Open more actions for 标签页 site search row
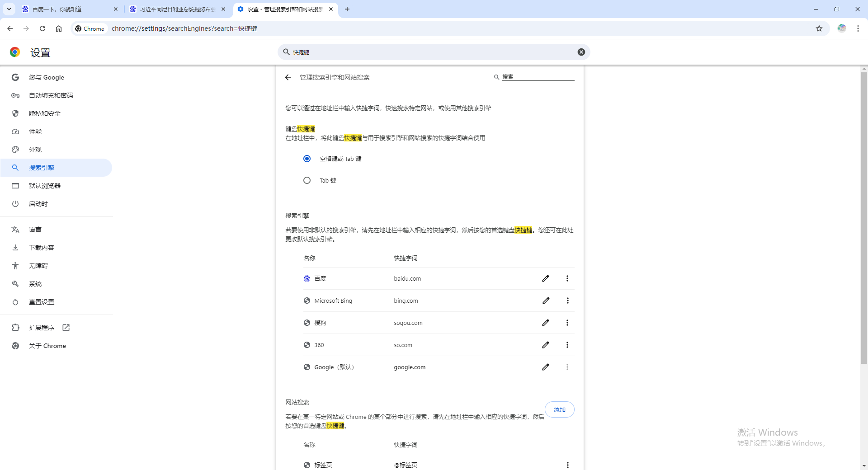Image resolution: width=868 pixels, height=470 pixels. click(567, 465)
